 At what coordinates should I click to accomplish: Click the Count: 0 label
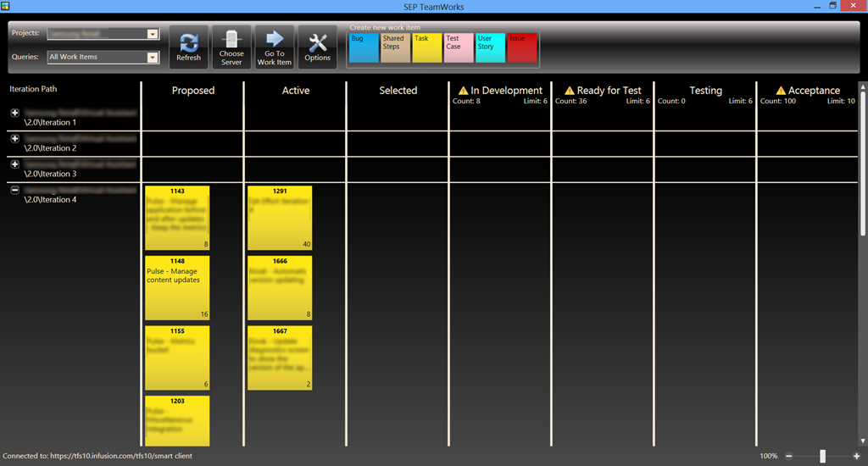point(671,101)
